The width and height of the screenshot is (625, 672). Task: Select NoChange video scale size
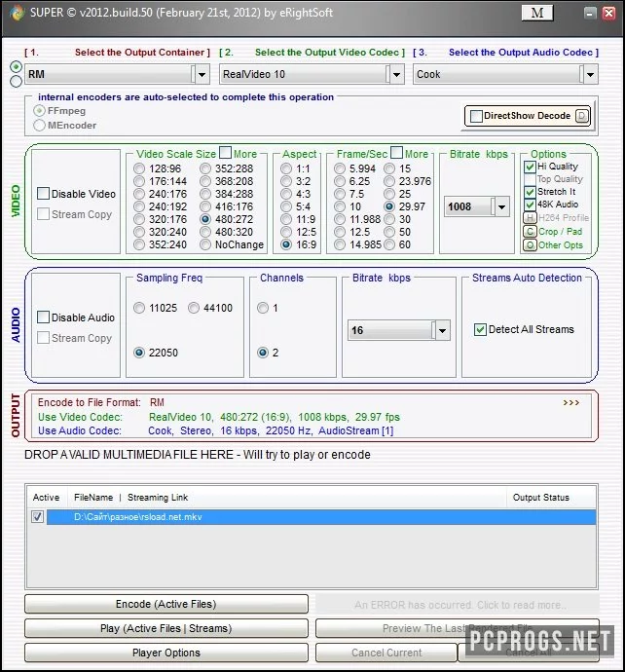pyautogui.click(x=205, y=244)
